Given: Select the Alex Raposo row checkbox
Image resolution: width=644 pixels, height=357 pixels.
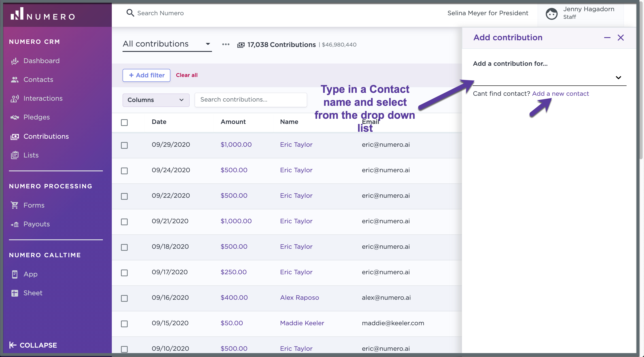Looking at the screenshot, I should (x=124, y=298).
